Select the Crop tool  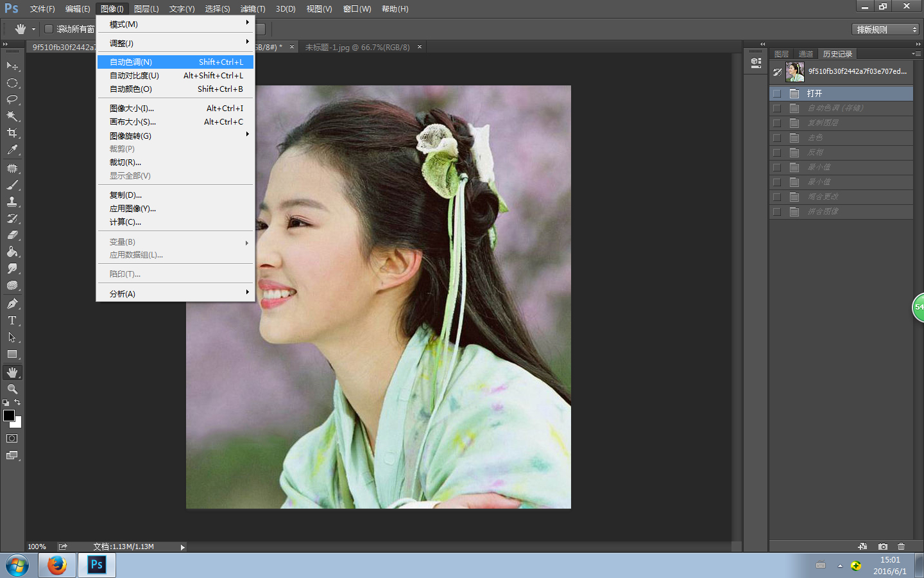[12, 133]
